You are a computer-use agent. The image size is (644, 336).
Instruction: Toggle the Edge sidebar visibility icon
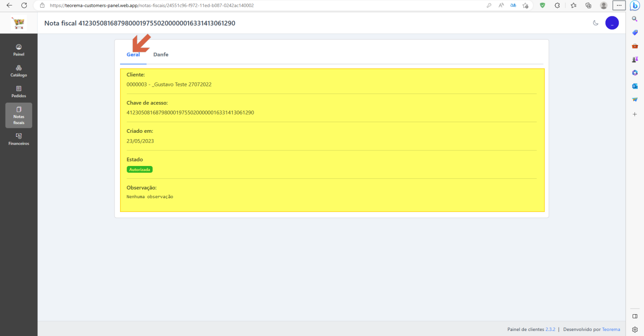[x=635, y=316]
